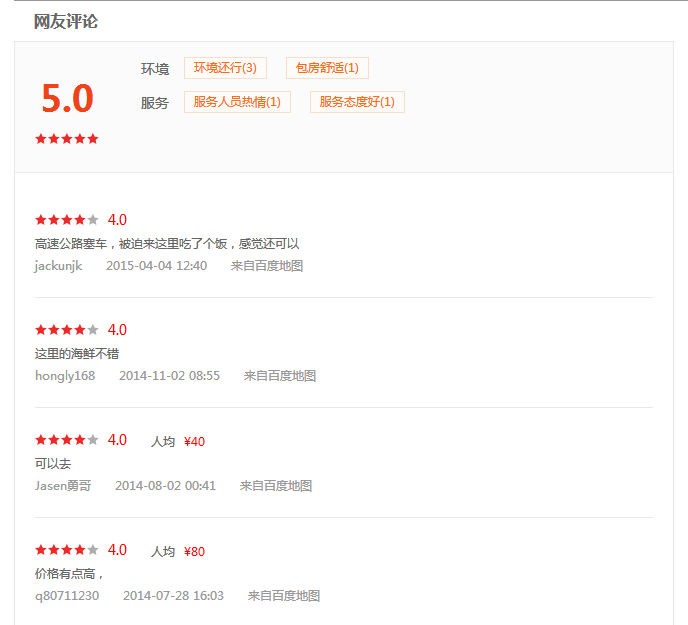
Task: Click 人均 label beside ¥40
Action: click(x=163, y=442)
